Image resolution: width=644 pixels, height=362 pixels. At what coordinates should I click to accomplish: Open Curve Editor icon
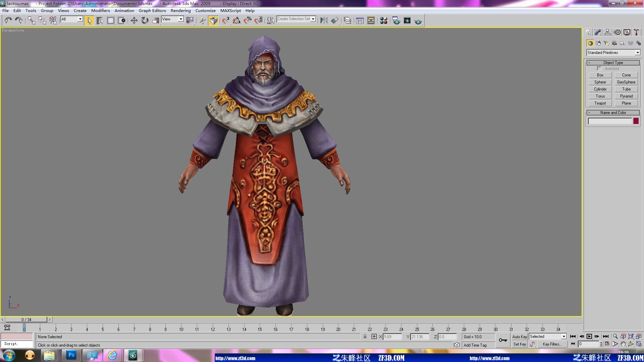pyautogui.click(x=360, y=20)
